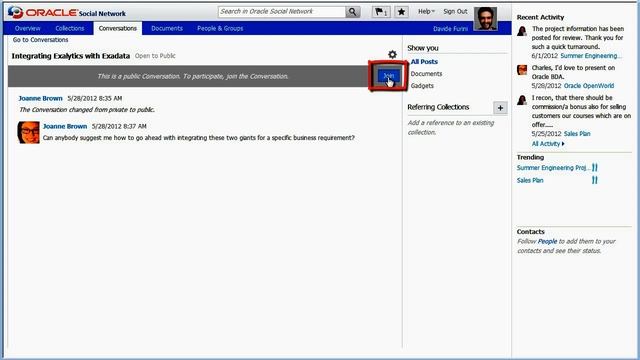
Task: Open Joanne Brown link on 8:35 AM post
Action: tap(40, 98)
